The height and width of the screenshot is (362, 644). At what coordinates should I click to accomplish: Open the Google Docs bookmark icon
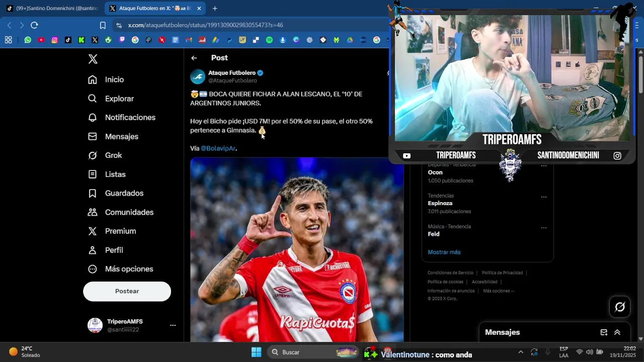pos(175,40)
